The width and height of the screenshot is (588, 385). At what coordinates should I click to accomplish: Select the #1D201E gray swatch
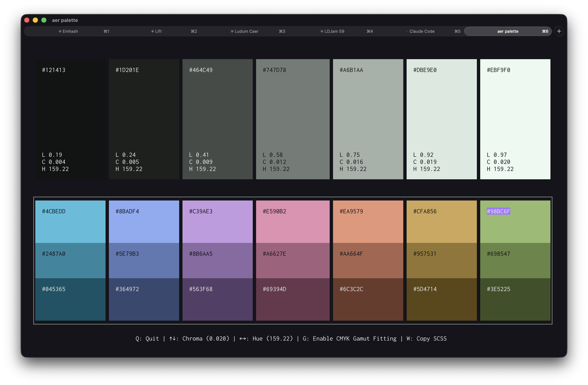click(144, 119)
